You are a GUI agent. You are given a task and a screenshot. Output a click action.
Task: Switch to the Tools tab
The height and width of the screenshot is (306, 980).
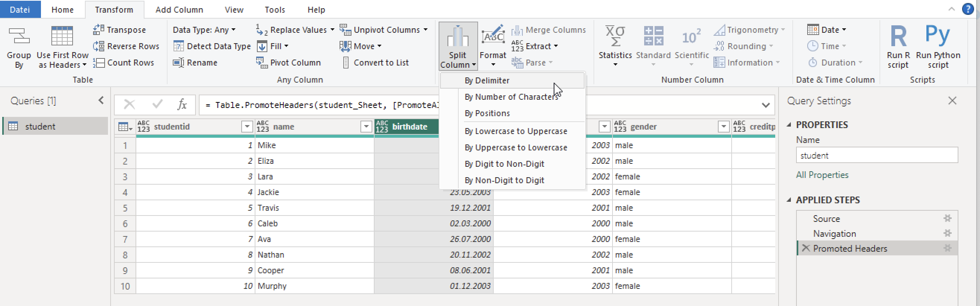pos(275,10)
